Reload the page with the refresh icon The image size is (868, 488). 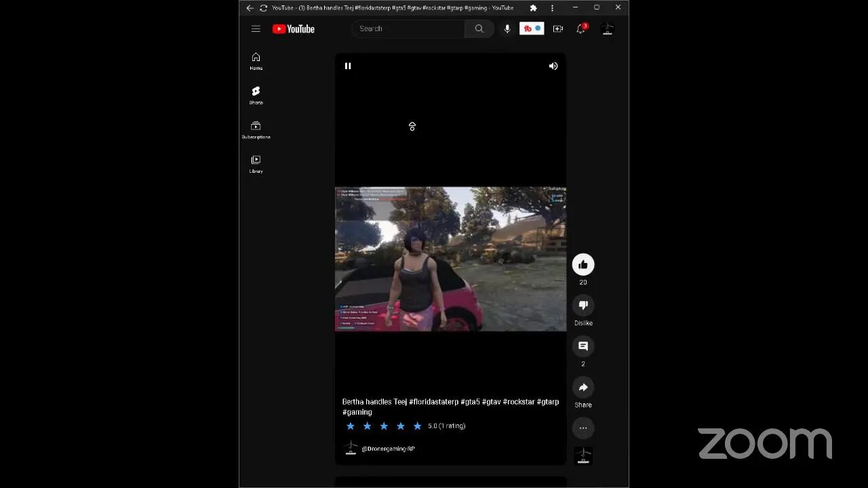[x=263, y=8]
